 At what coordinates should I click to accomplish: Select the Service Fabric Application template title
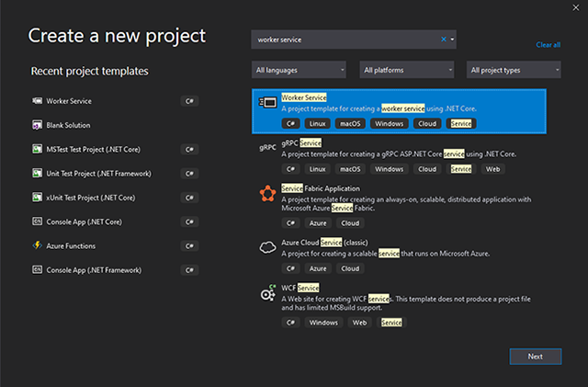click(321, 188)
